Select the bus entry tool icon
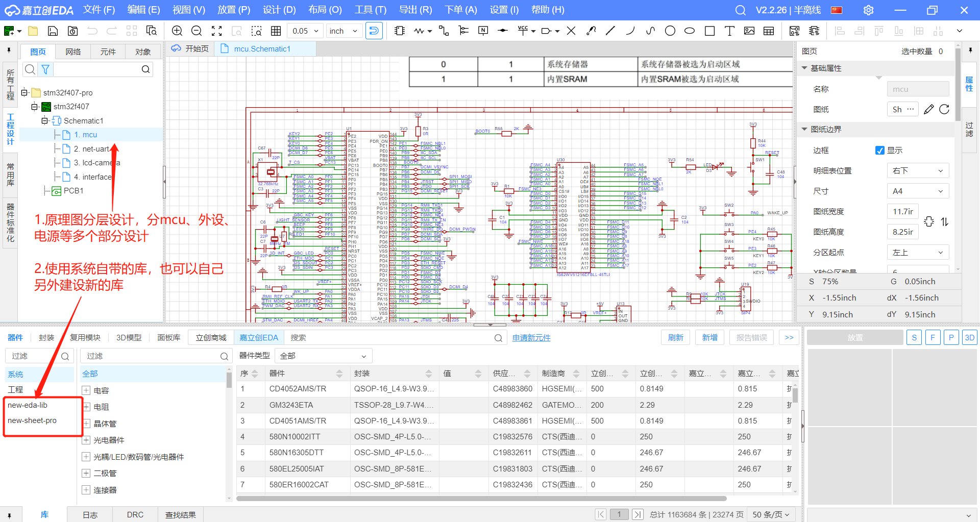The width and height of the screenshot is (980, 522). [x=463, y=31]
